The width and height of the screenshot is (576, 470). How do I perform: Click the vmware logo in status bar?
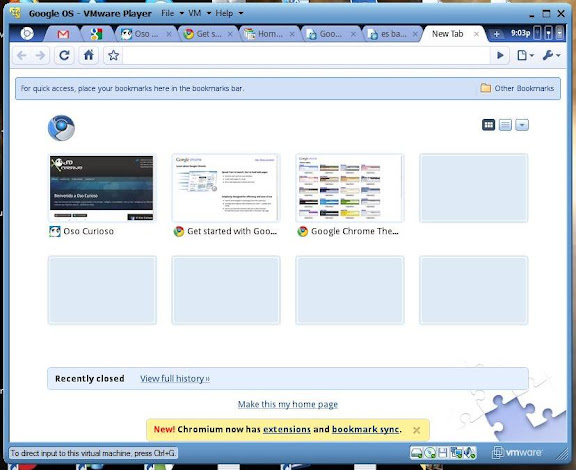coord(516,452)
